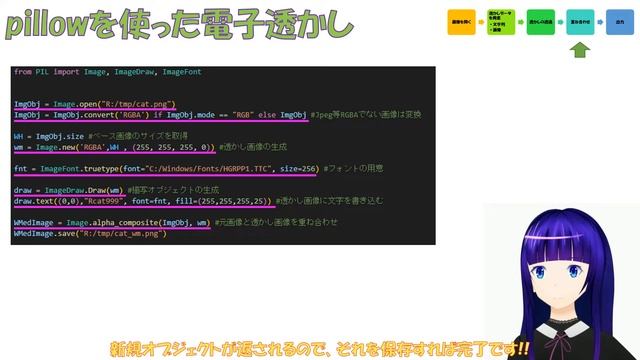The image size is (640, 360).
Task: Click the '#元画像と透かし画像を重ね合わせ' comment
Action: (x=276, y=222)
